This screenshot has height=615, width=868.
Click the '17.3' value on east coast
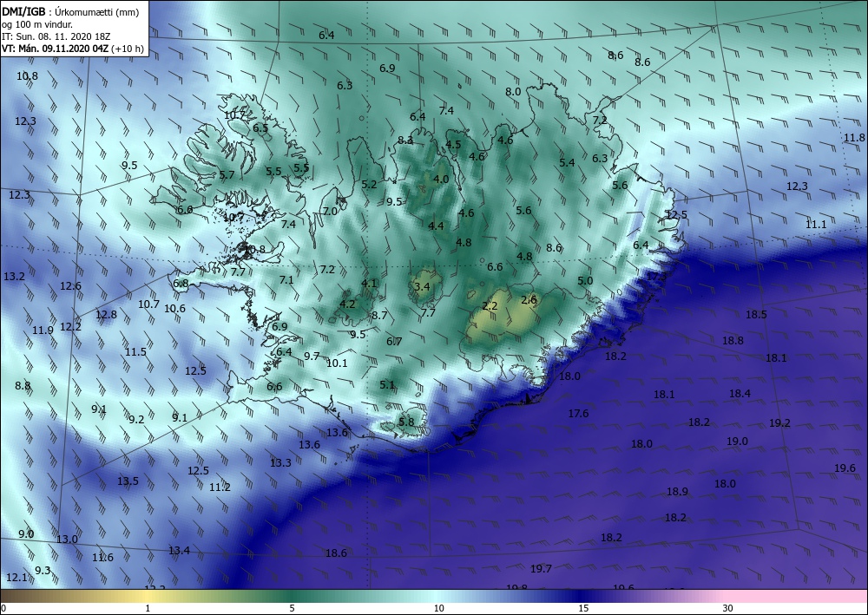[x=656, y=276]
